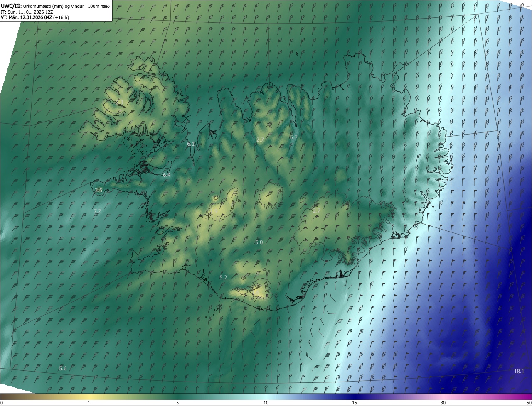Click the 1 tick on the color scale
Image resolution: width=532 pixels, height=406 pixels.
89,403
